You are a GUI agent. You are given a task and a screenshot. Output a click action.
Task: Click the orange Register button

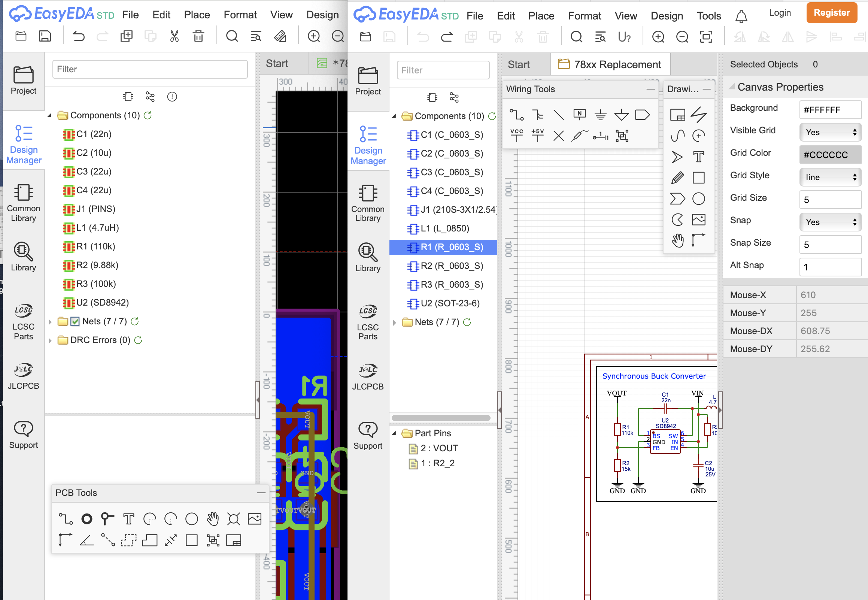pyautogui.click(x=831, y=13)
